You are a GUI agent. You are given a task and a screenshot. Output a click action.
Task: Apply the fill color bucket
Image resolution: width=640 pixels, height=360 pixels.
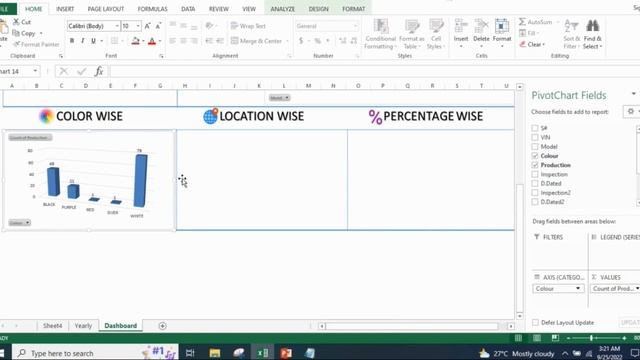(x=136, y=41)
